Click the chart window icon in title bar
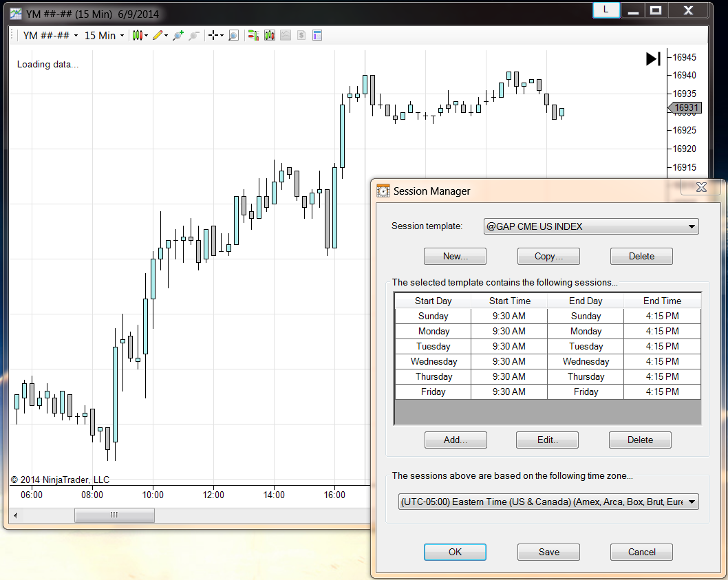The image size is (728, 580). pos(16,14)
